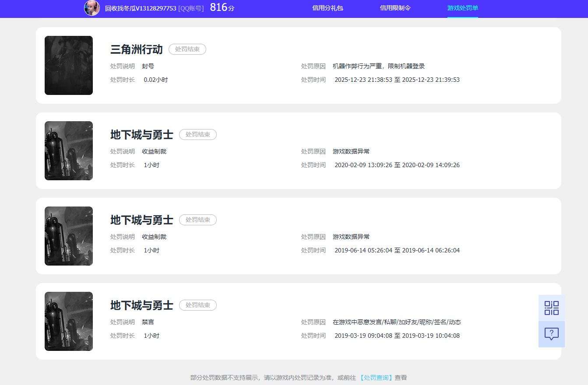Click time range starting 2025-12-23 21:38:53
Image resolution: width=588 pixels, height=385 pixels.
[x=397, y=80]
